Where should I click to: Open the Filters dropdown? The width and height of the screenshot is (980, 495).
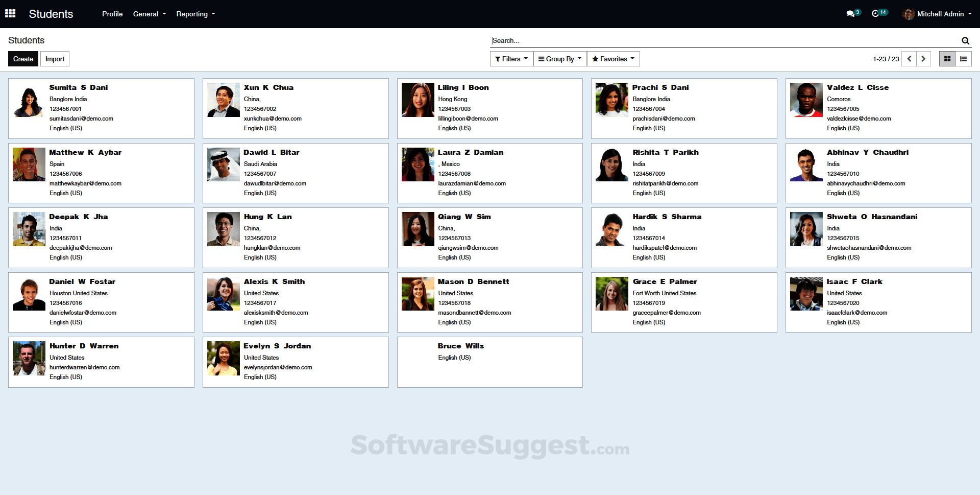(x=511, y=58)
